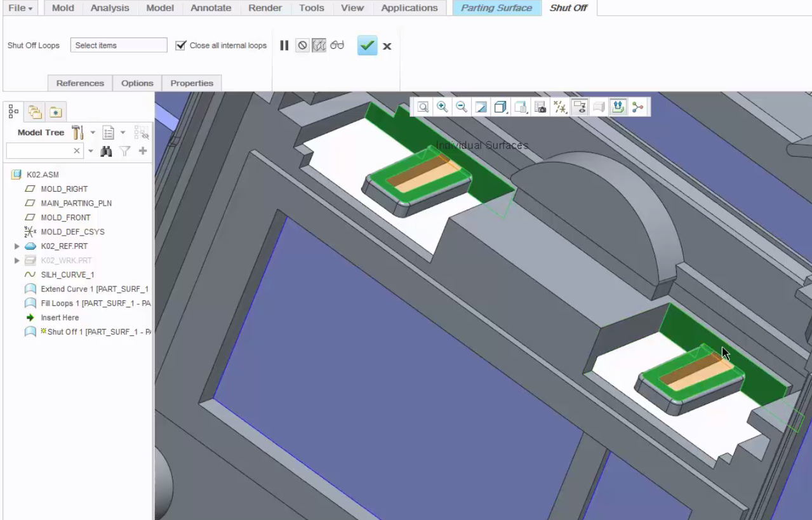Click the Zoom Out magnifier icon
This screenshot has width=812, height=520.
point(462,107)
